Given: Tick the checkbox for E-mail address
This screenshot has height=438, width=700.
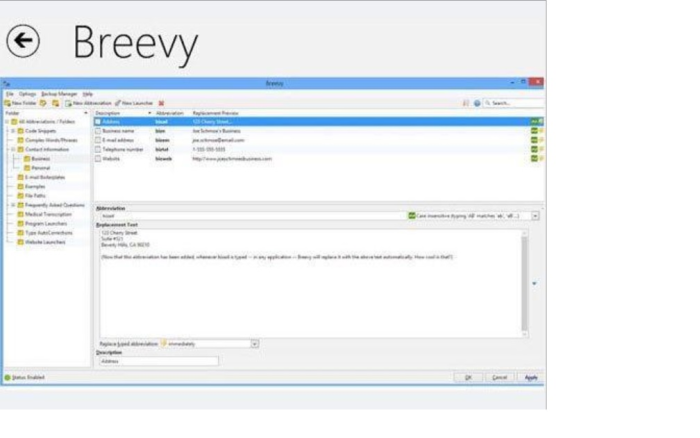Looking at the screenshot, I should pyautogui.click(x=98, y=140).
